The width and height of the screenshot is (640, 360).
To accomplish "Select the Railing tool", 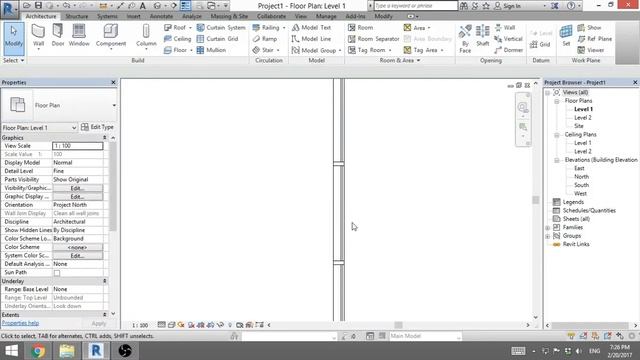I will click(x=268, y=27).
